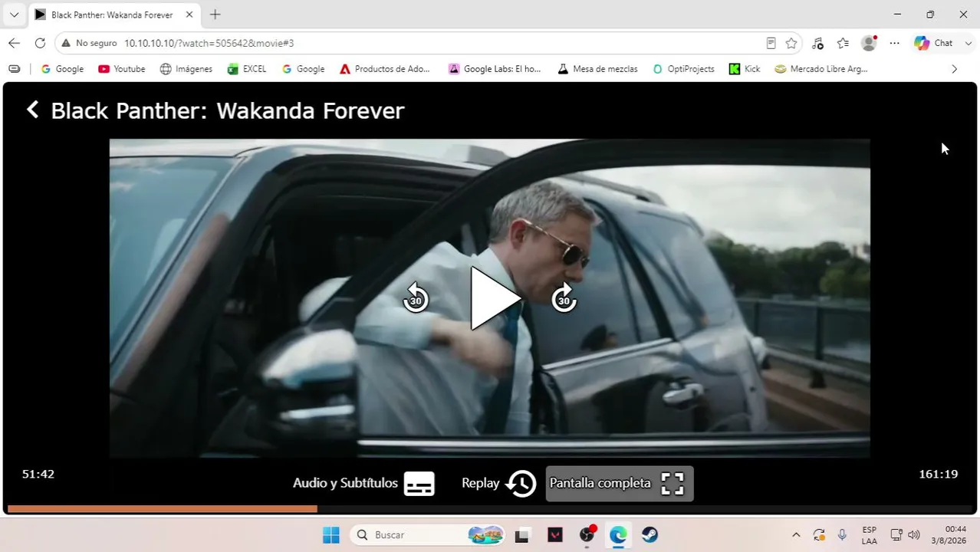Open the Kick bookmark
Viewport: 980px width, 552px height.
(x=745, y=69)
